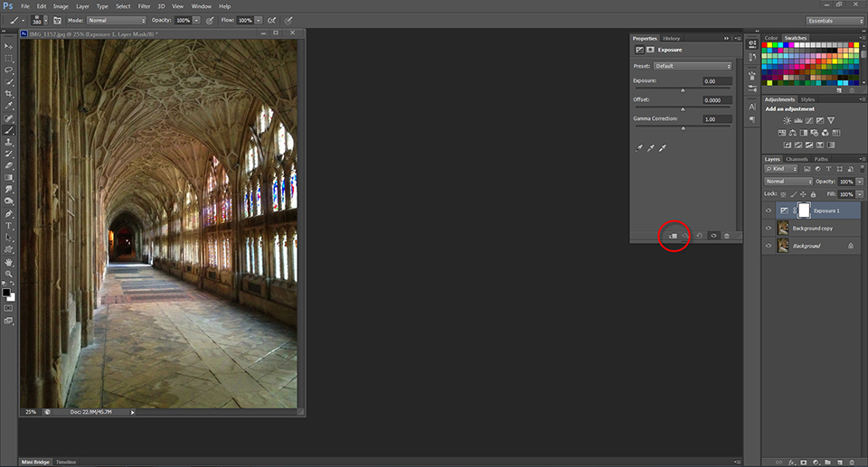Open the Filter menu
Screen dimensions: 868x467
pos(145,6)
